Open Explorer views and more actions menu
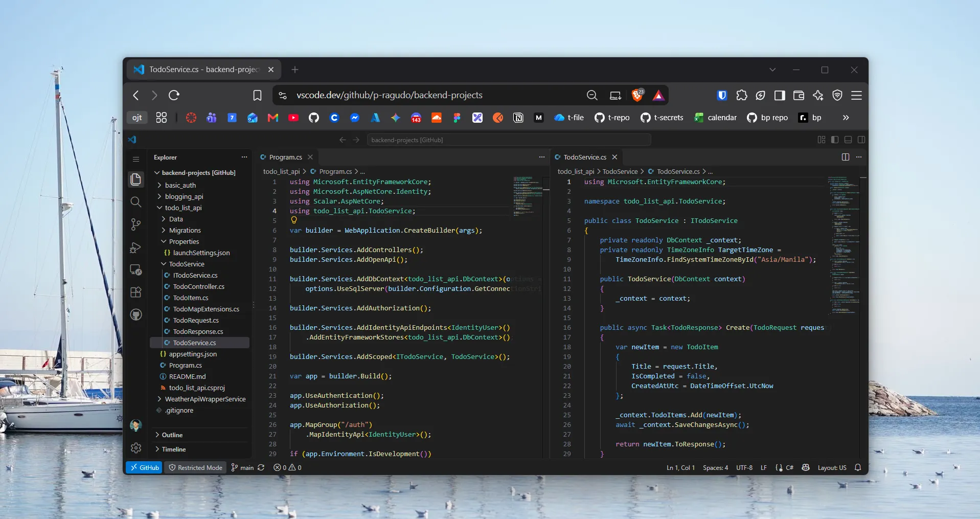The height and width of the screenshot is (519, 980). coord(244,157)
